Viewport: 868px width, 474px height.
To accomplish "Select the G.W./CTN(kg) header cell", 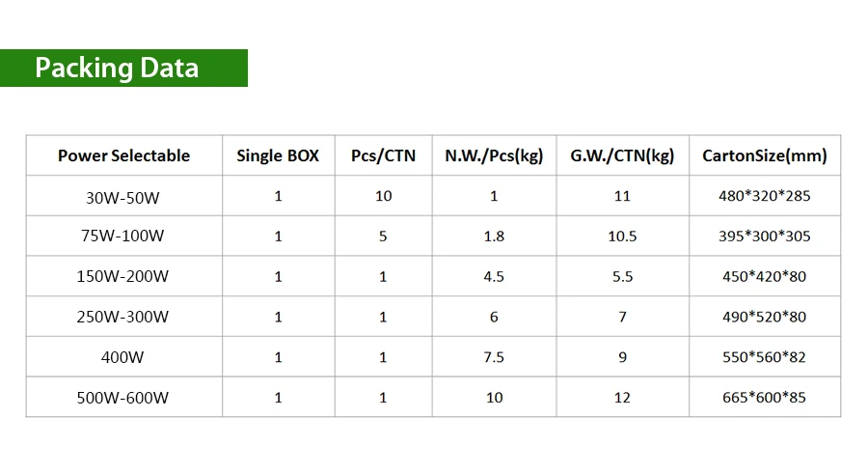I will point(622,155).
